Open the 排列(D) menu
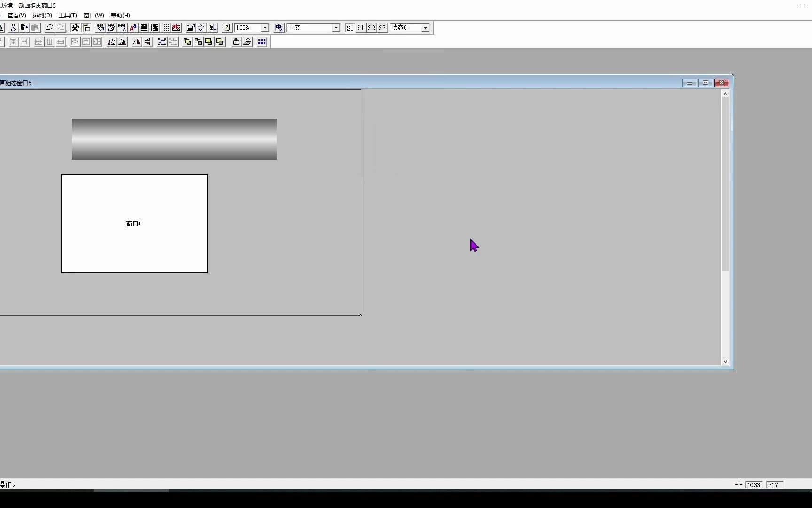Image resolution: width=812 pixels, height=508 pixels. click(42, 16)
